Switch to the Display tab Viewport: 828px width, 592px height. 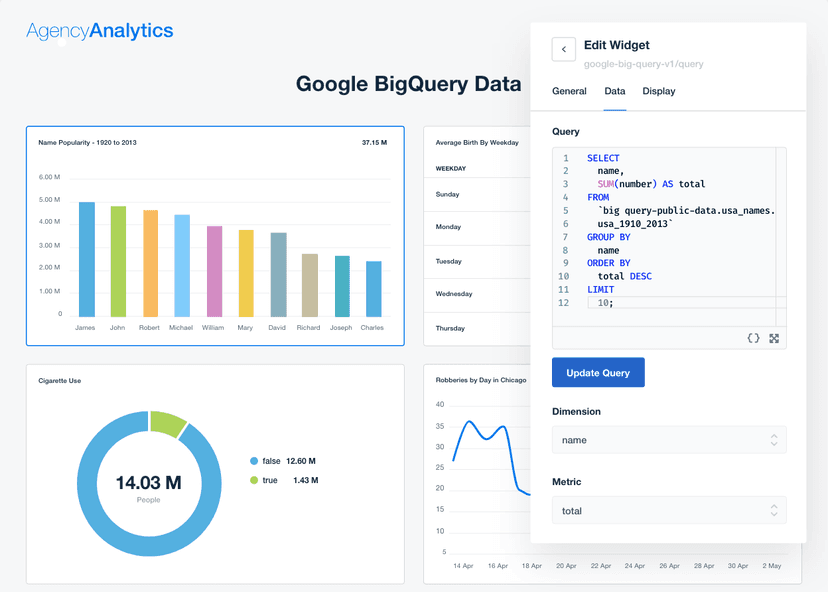pyautogui.click(x=659, y=91)
